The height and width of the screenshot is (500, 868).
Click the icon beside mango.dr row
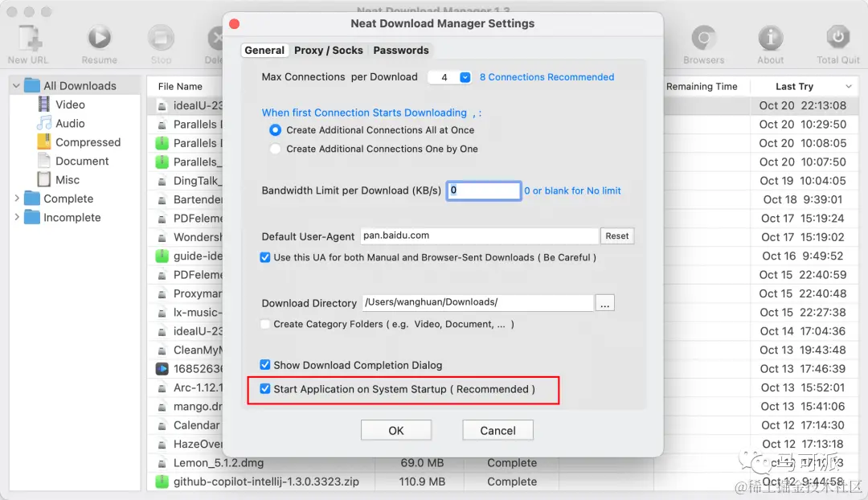[162, 407]
